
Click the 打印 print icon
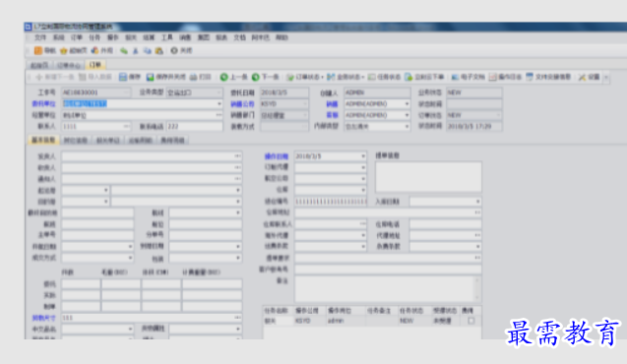point(193,77)
